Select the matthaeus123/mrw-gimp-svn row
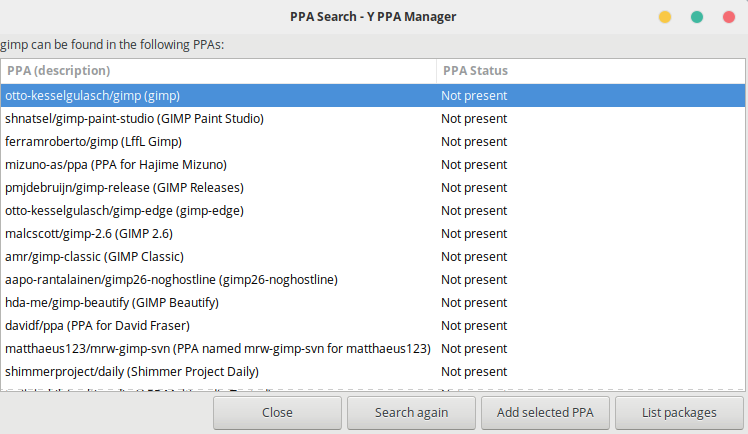 click(373, 349)
